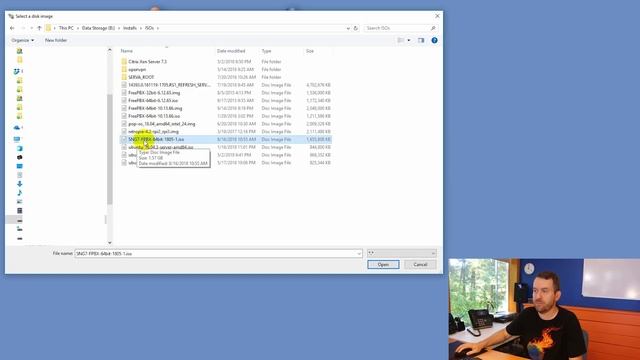Select the SERVA_ROOT folder

(x=141, y=77)
